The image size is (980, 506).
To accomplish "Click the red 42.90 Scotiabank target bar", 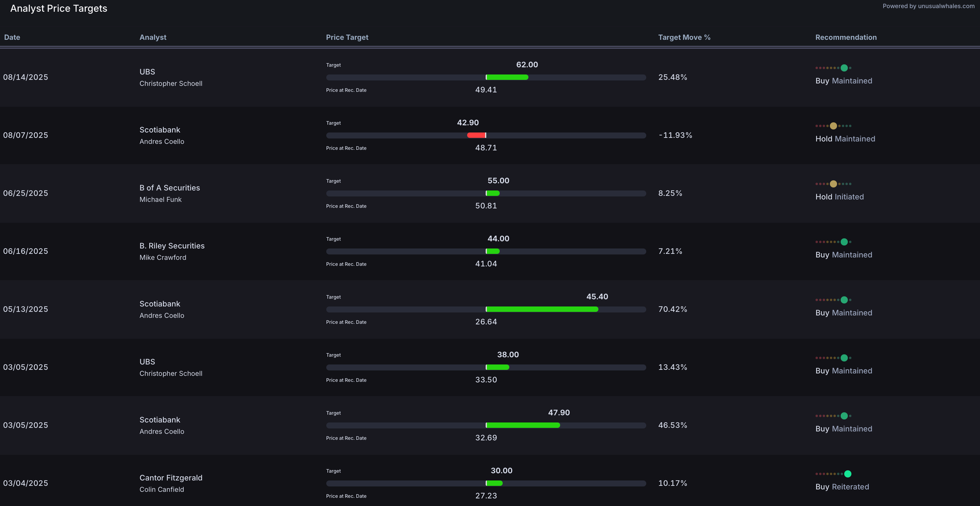I will coord(476,135).
